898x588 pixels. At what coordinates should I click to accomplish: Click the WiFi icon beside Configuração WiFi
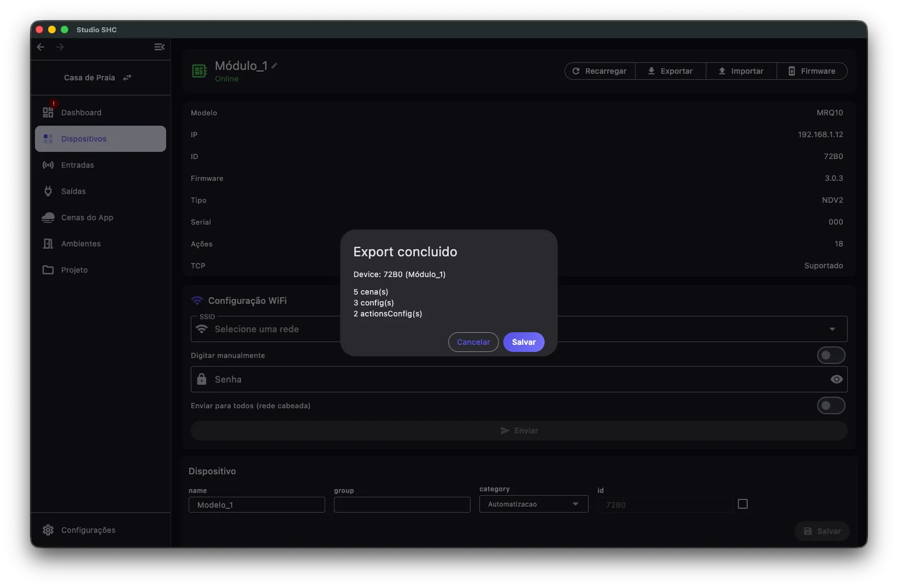click(x=197, y=301)
